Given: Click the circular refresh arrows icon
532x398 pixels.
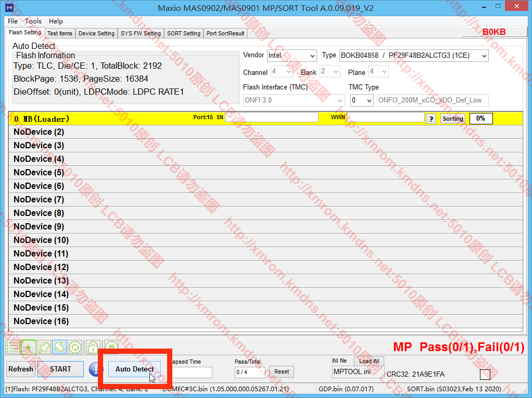Looking at the screenshot, I should [75, 346].
